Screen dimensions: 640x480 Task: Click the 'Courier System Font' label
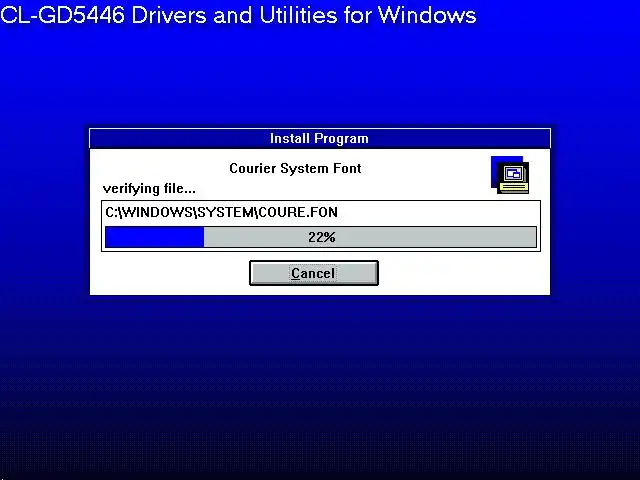(295, 168)
